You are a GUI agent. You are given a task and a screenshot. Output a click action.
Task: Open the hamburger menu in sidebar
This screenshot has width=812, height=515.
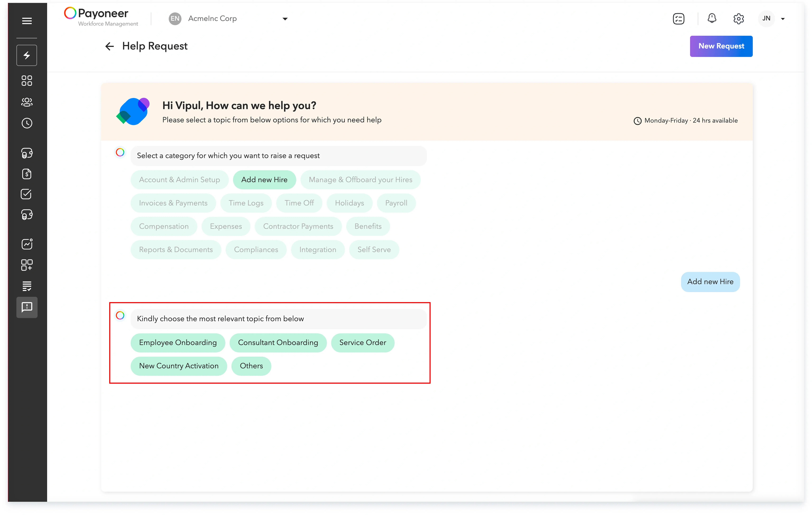tap(27, 21)
